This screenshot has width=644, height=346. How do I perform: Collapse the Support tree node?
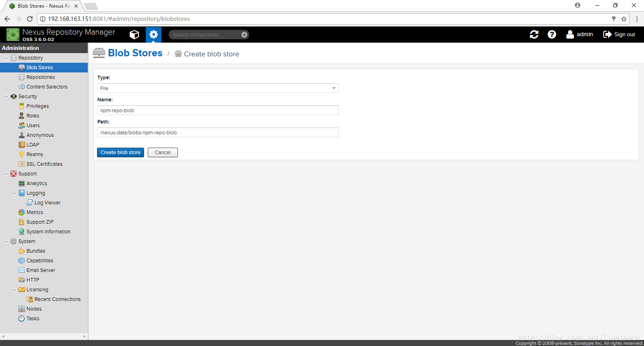click(6, 174)
